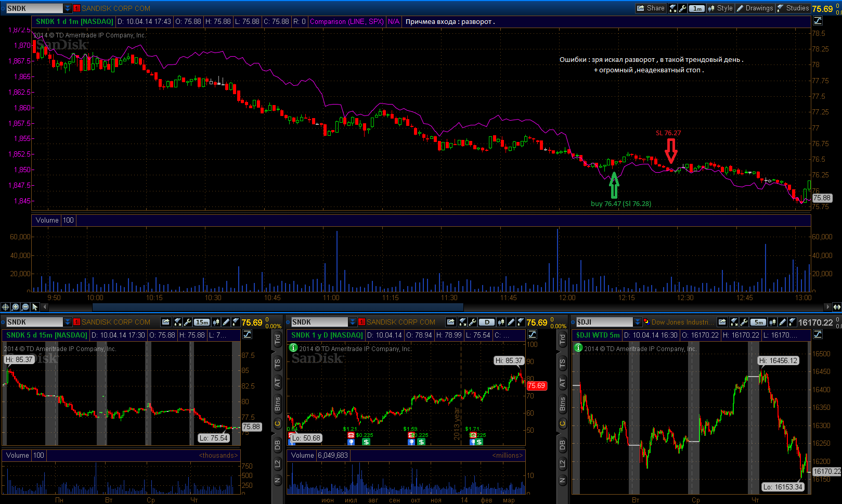Open the L2 side tab beside the 15m chart
Viewport: 842px width, 504px height.
pos(277,463)
